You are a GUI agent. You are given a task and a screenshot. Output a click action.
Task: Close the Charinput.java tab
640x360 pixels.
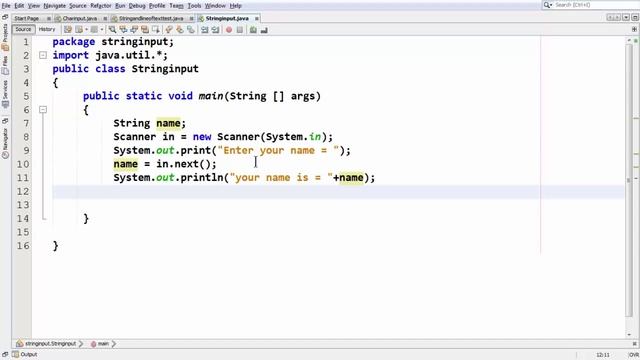[105, 18]
